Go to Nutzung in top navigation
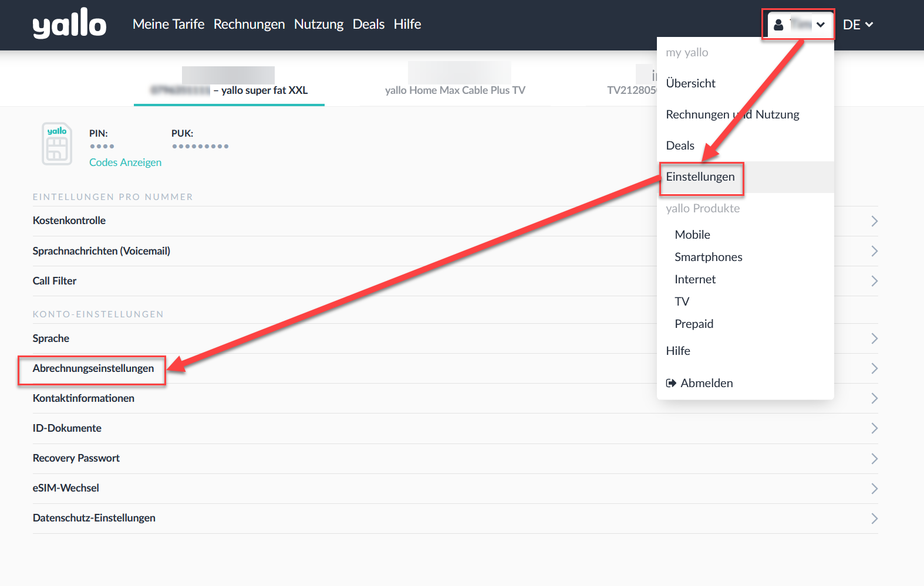The height and width of the screenshot is (586, 924). (319, 24)
